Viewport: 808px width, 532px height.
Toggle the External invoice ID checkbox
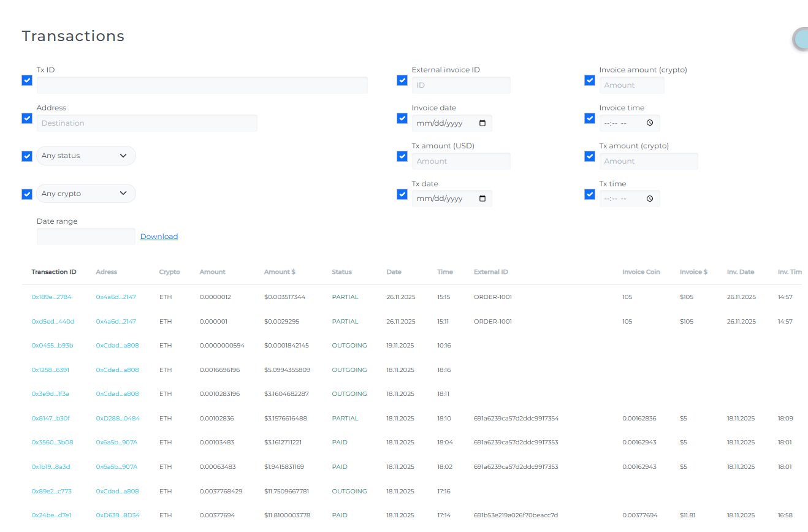tap(402, 80)
